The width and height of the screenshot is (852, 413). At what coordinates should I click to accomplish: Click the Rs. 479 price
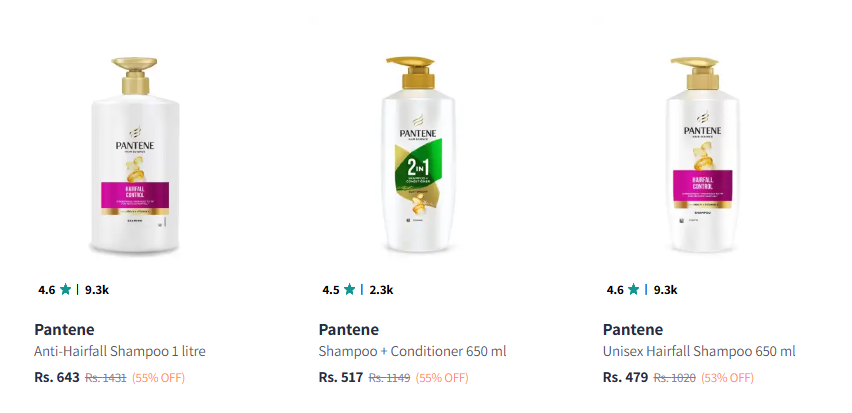click(625, 377)
